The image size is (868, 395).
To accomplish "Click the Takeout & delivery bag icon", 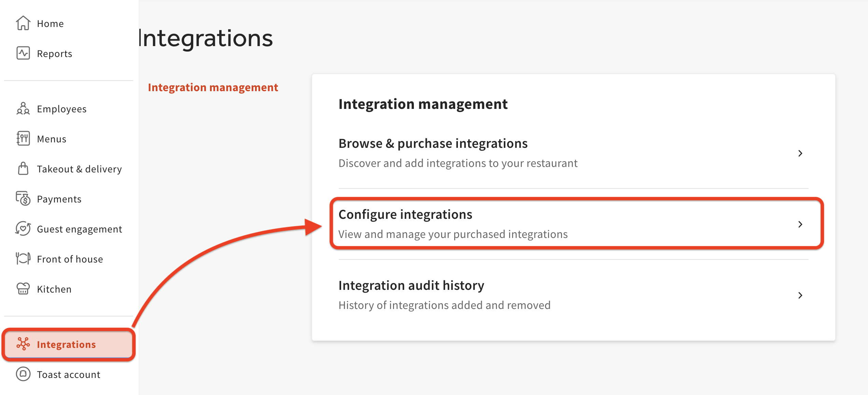I will pos(23,169).
